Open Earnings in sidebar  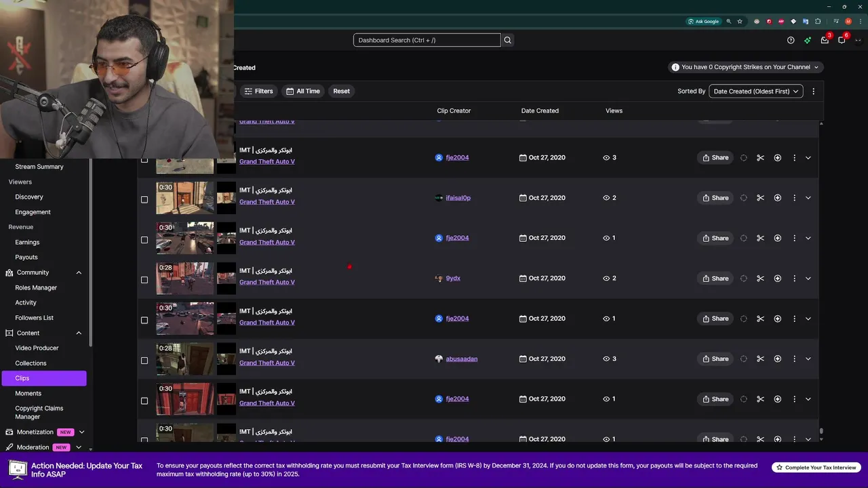click(x=27, y=242)
